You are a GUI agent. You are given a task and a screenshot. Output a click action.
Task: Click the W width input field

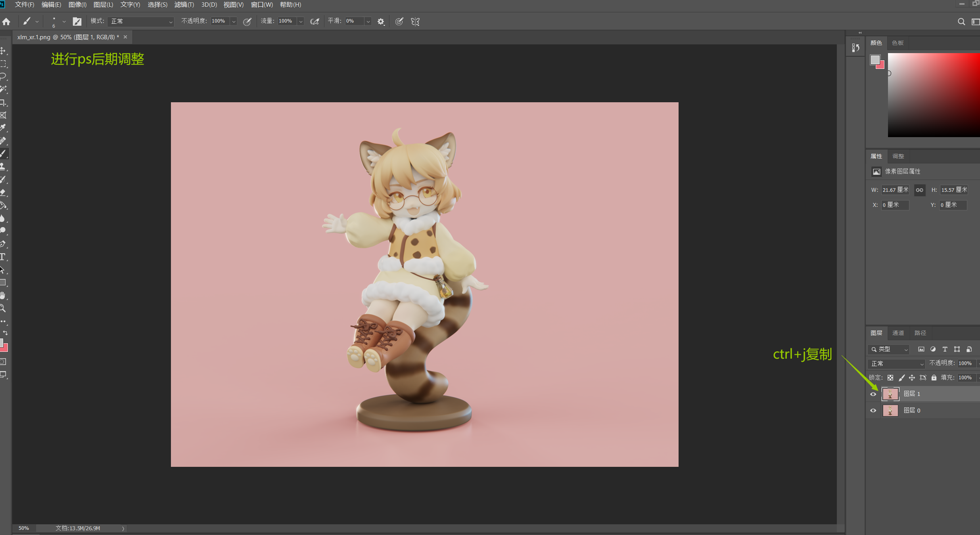[895, 190]
